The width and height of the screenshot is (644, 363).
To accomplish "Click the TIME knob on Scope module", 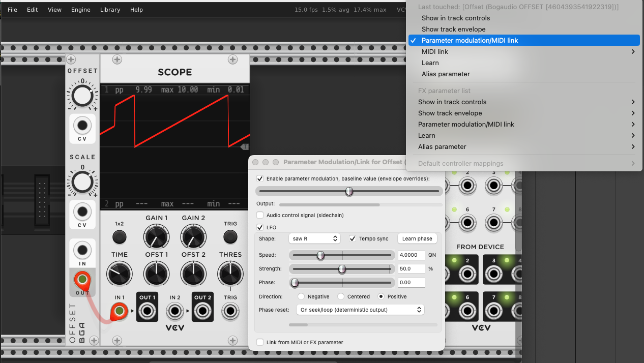I will point(119,274).
